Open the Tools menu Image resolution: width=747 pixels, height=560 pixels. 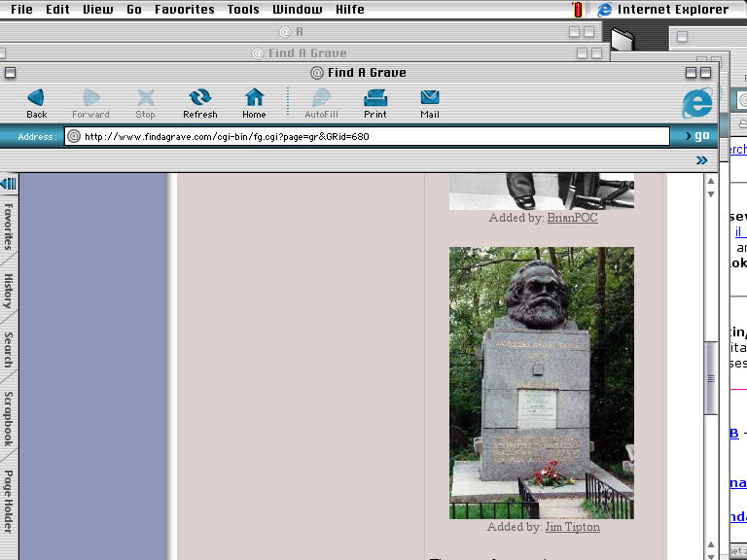[x=243, y=10]
